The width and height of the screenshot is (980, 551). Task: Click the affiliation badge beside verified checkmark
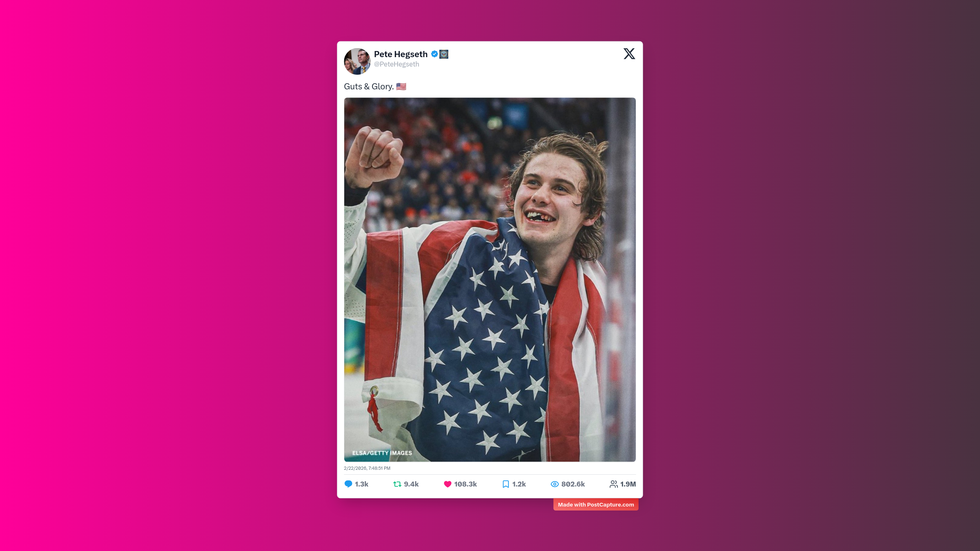[x=444, y=54]
